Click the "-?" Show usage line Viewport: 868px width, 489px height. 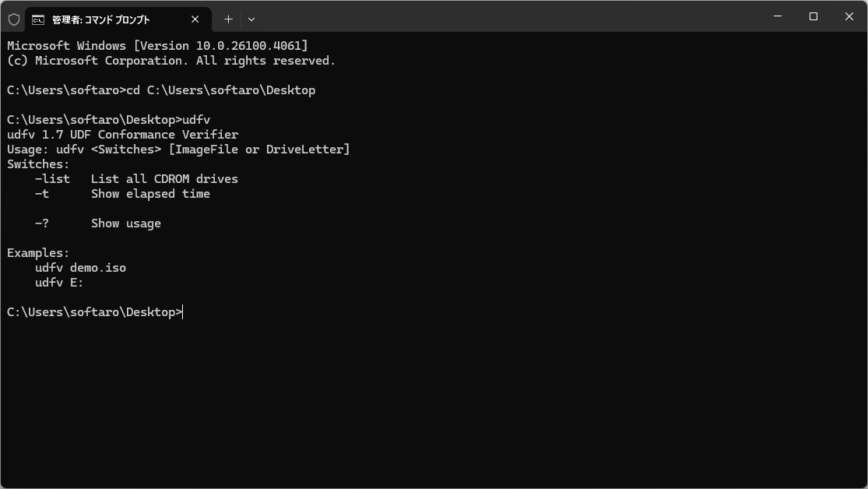pyautogui.click(x=98, y=223)
